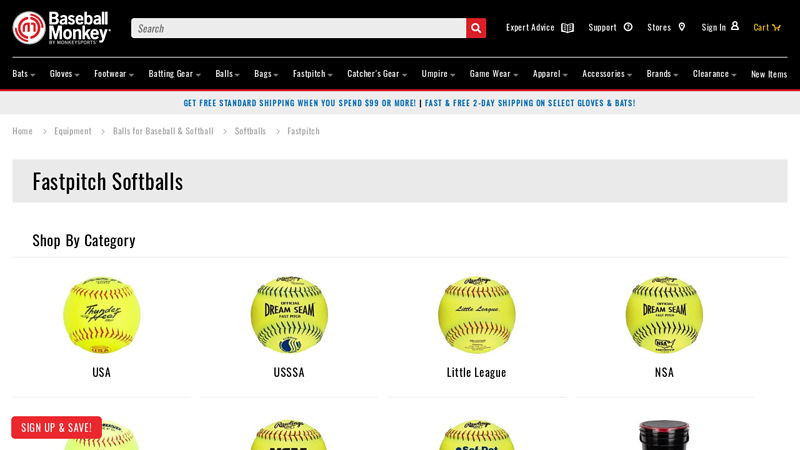800x450 pixels.
Task: Open the NSA category label
Action: pos(664,372)
